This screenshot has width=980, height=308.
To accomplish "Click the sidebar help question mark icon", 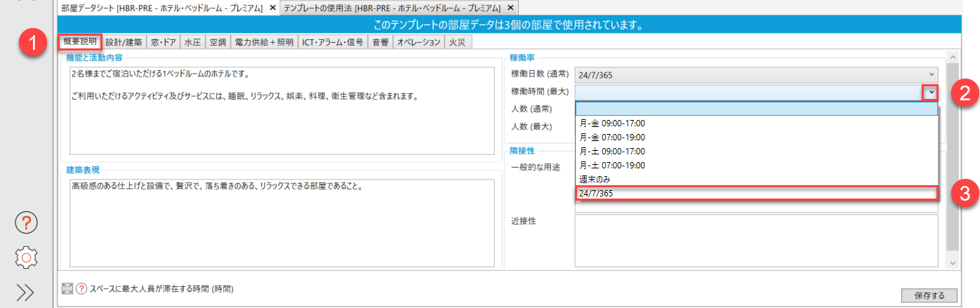I will tap(26, 223).
